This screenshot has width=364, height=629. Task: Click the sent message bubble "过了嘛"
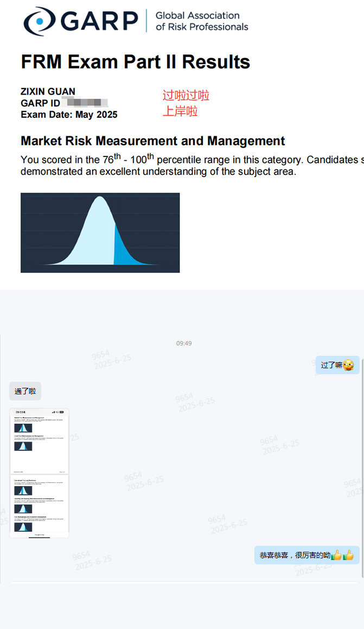tap(337, 365)
